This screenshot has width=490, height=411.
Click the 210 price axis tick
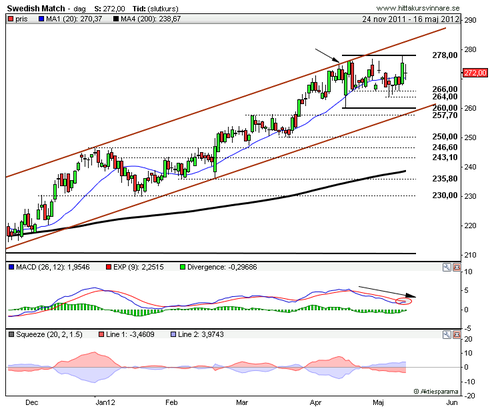click(x=470, y=255)
